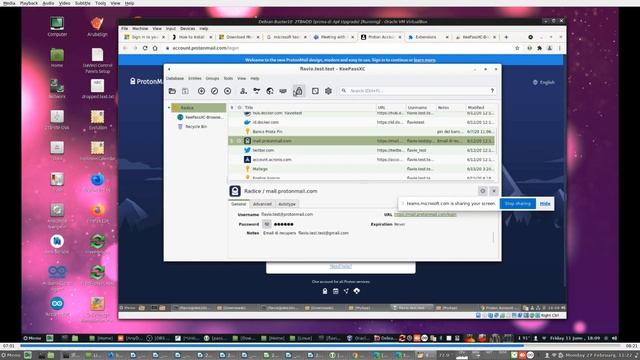
Task: Collapse the Radice group tree arrow
Action: tap(169, 107)
